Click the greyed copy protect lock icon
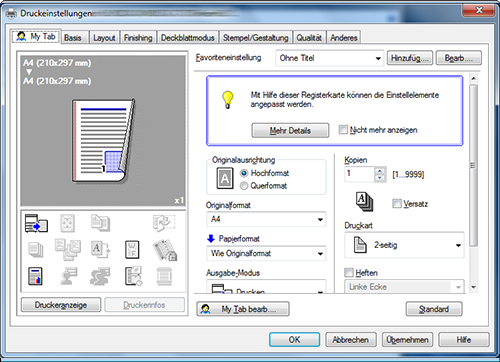The width and height of the screenshot is (500, 362). 165,250
